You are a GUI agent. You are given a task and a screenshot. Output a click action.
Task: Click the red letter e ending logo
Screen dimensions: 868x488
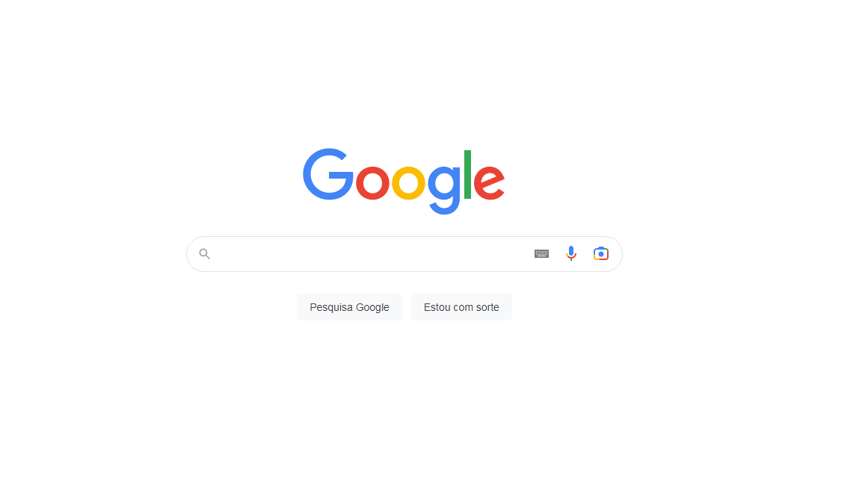coord(489,182)
